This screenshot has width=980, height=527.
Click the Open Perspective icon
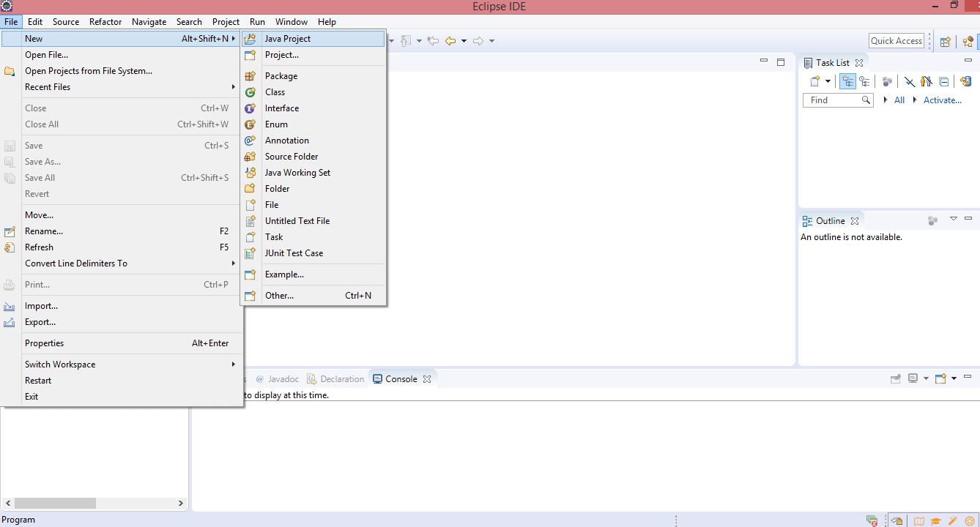(946, 41)
